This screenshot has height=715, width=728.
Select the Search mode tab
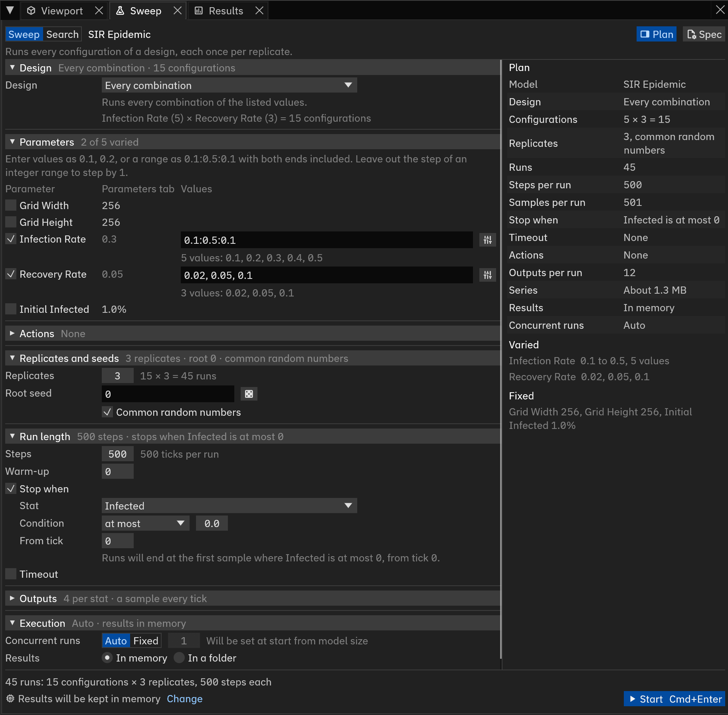pos(62,34)
